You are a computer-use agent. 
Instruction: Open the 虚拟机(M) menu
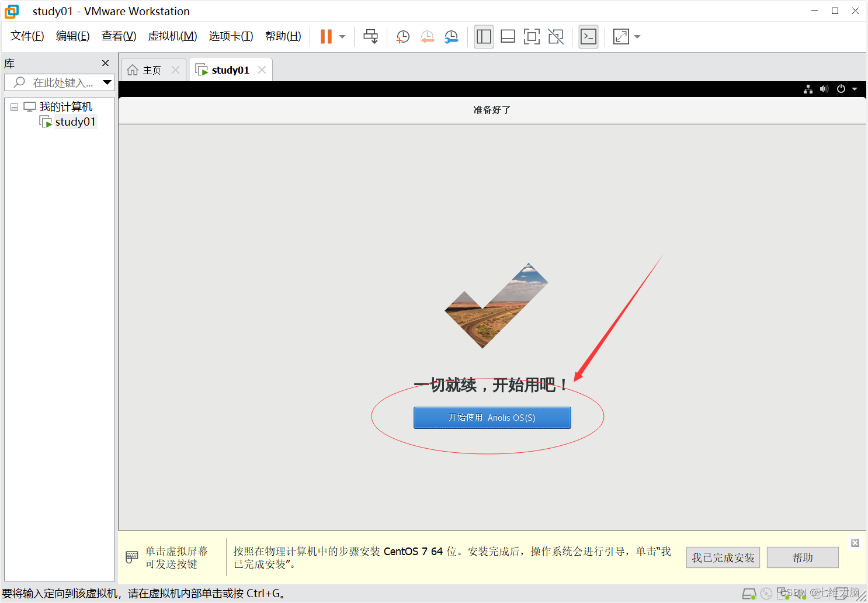click(172, 36)
